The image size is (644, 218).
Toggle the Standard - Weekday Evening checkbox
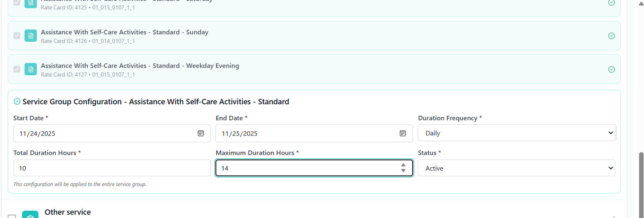click(x=17, y=69)
